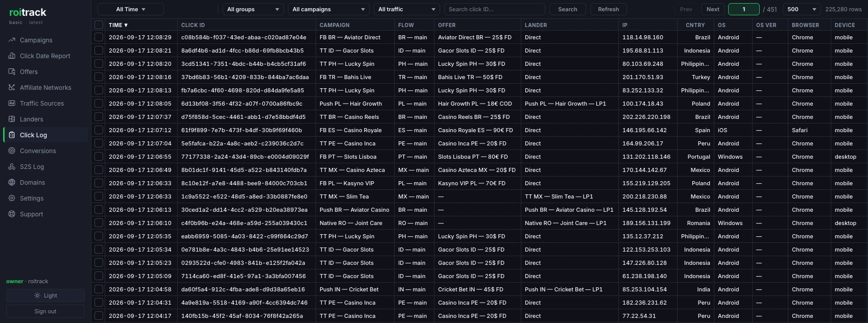Open the All Time range dropdown

tap(131, 9)
